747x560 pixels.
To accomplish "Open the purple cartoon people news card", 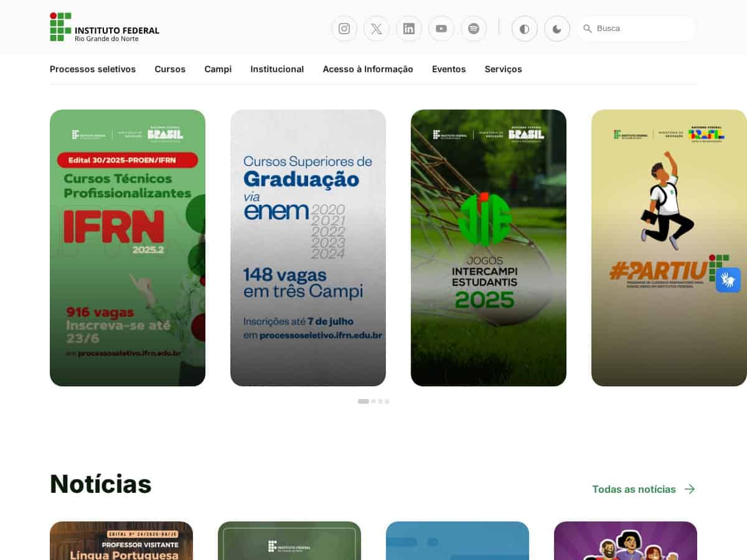I will pos(626,541).
